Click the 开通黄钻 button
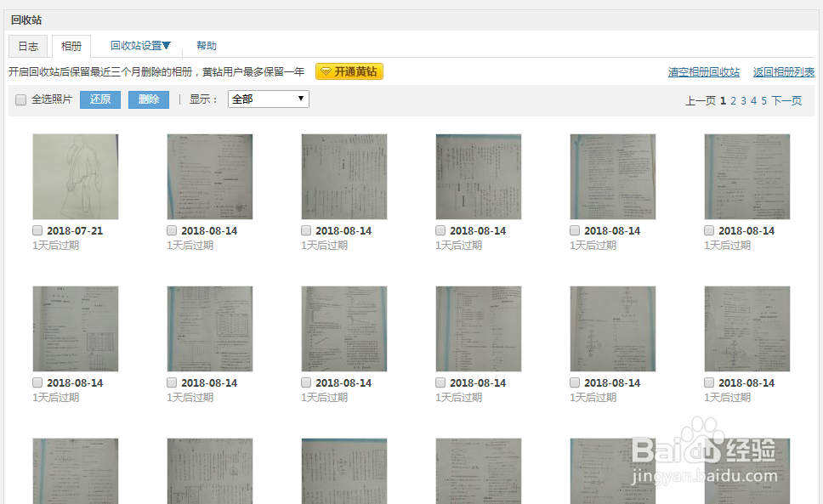 tap(349, 71)
